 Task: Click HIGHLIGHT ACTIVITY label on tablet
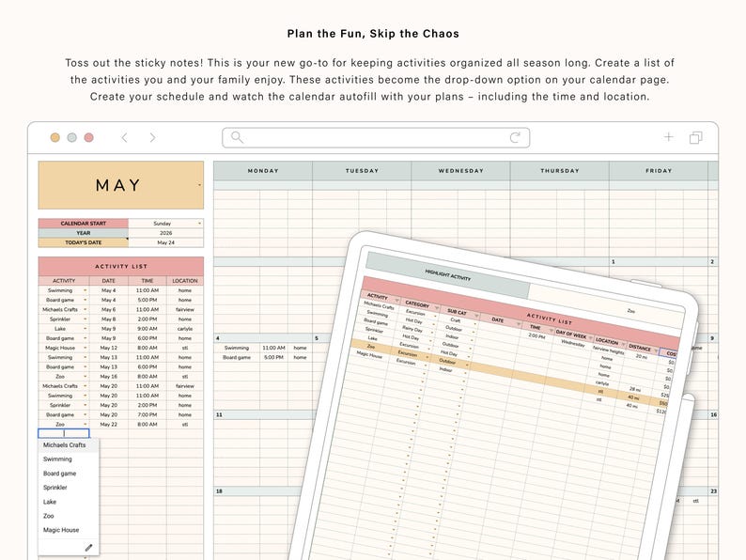[448, 274]
